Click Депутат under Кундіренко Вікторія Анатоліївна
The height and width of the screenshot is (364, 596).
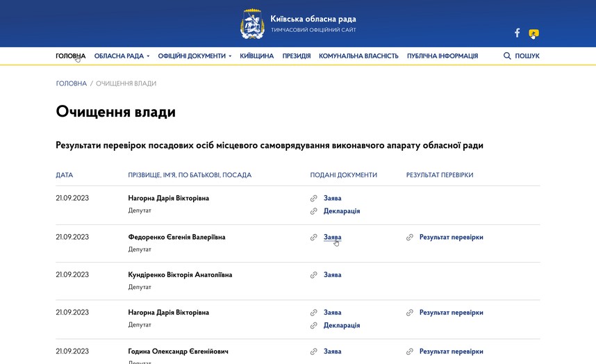[x=140, y=288]
